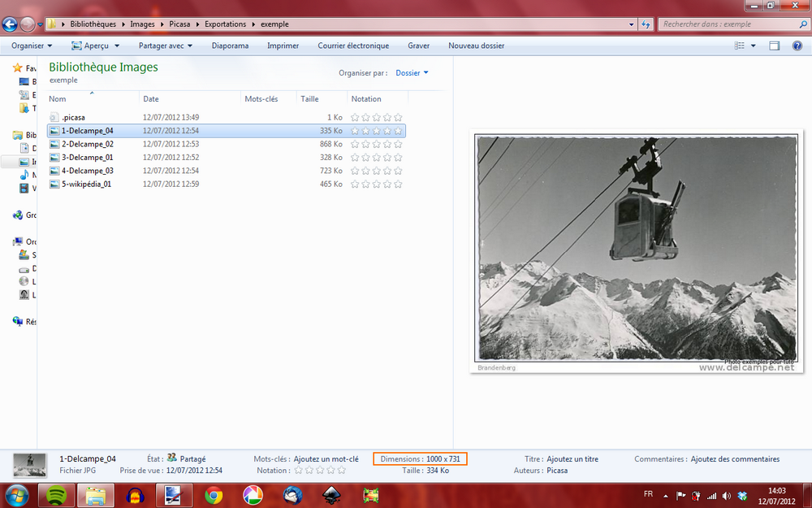The width and height of the screenshot is (812, 508).
Task: Create a Nouveau dossier
Action: coord(477,46)
